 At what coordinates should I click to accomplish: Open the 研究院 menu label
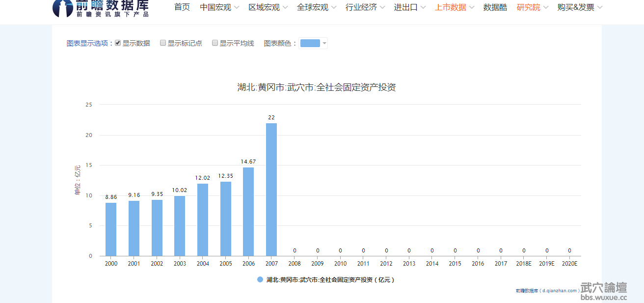(x=529, y=7)
